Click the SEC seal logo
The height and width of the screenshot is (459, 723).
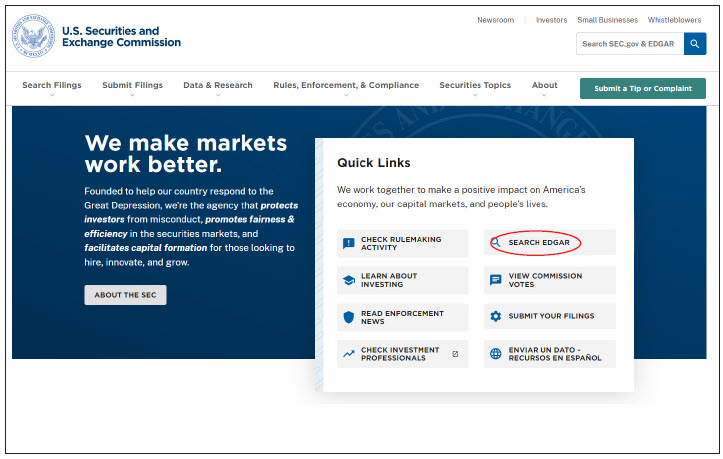(33, 36)
